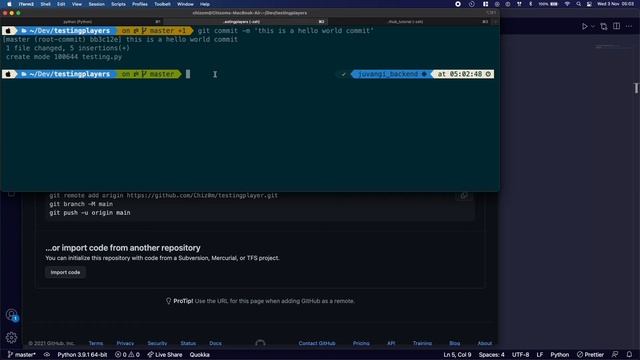Click the 'git push -u origin main' line

90,213
